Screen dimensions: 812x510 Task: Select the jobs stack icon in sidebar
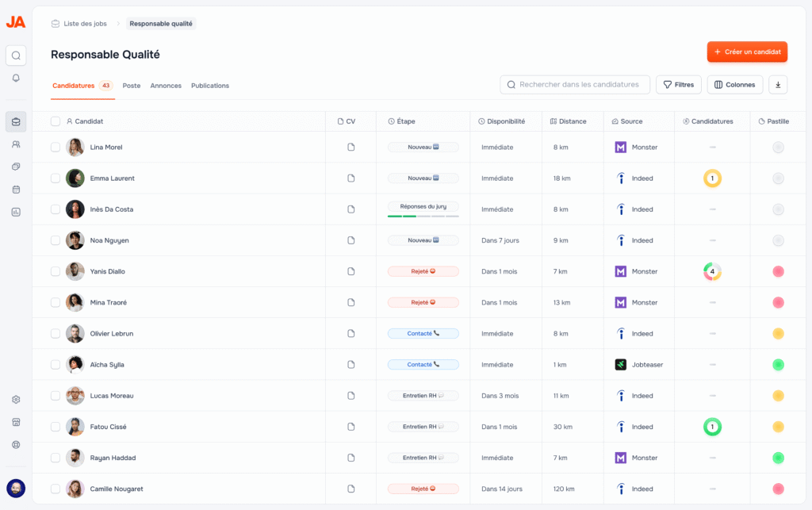[16, 121]
